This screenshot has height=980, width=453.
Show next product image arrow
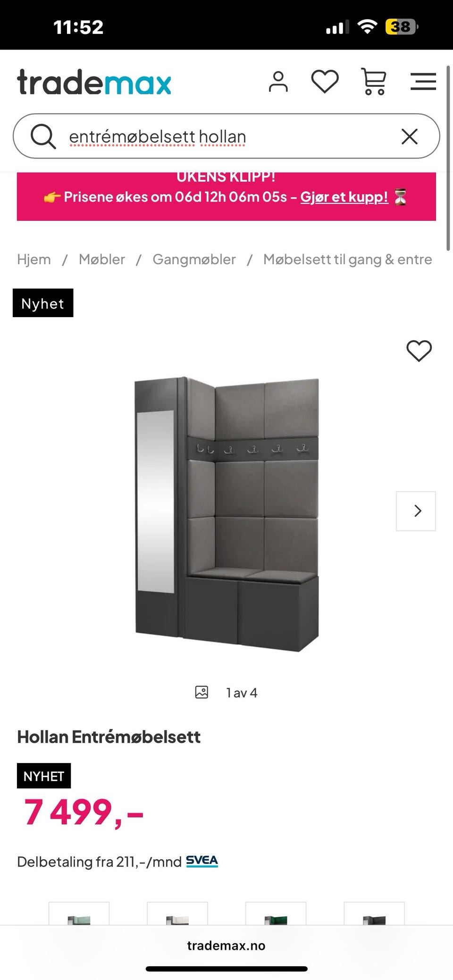tap(416, 511)
